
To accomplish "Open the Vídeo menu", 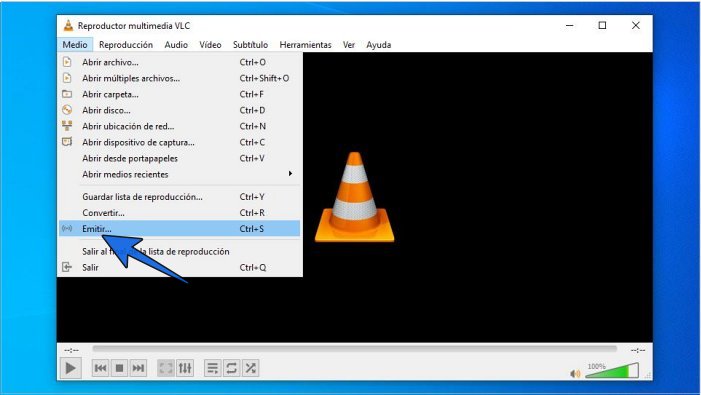I will [x=210, y=45].
